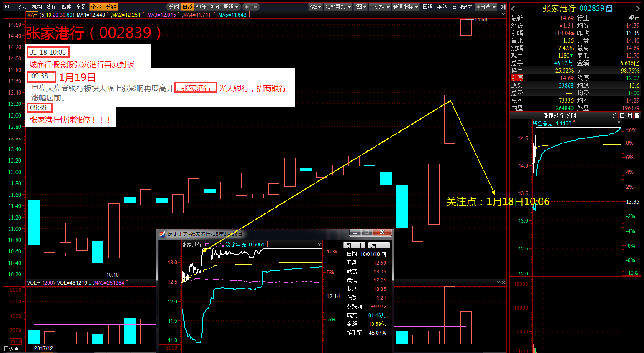
Task: Zoom in chart with plus icon
Action: [247, 7]
